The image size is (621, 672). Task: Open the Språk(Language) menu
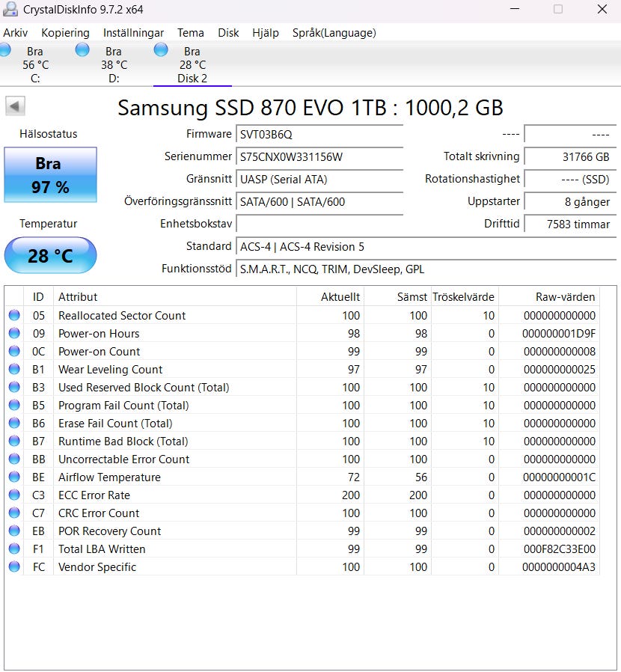334,33
